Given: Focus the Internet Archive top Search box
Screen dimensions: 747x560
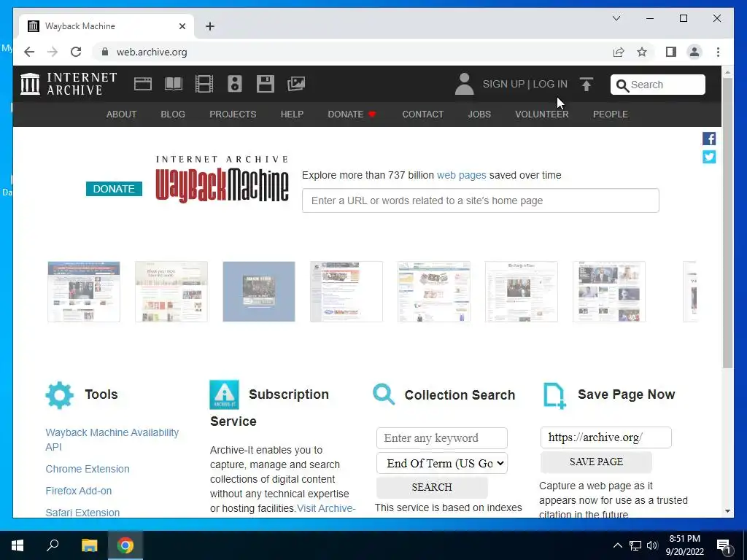Looking at the screenshot, I should [x=658, y=85].
